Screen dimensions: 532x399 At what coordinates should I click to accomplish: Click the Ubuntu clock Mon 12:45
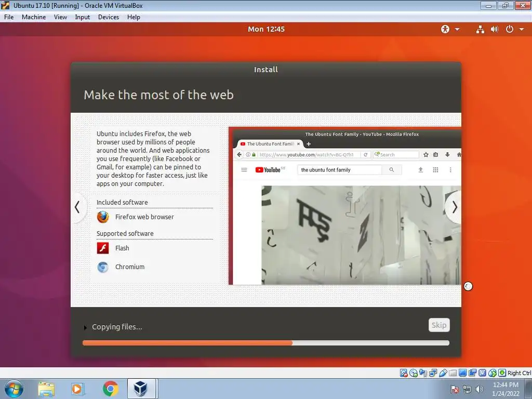pyautogui.click(x=266, y=29)
